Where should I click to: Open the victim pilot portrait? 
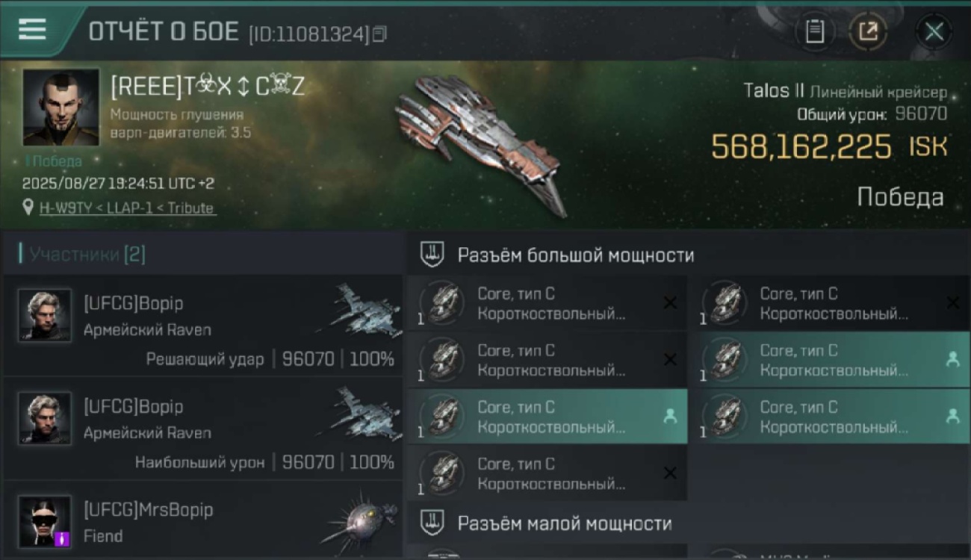tap(61, 107)
